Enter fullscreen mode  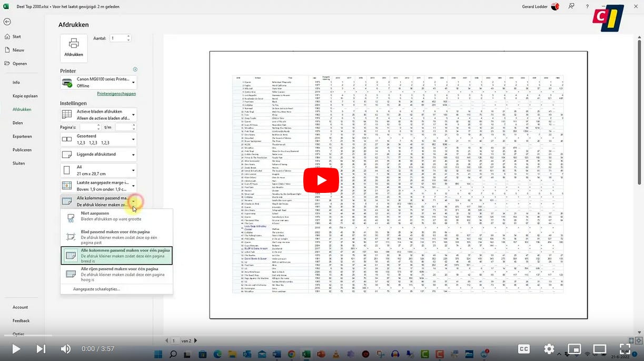625,349
